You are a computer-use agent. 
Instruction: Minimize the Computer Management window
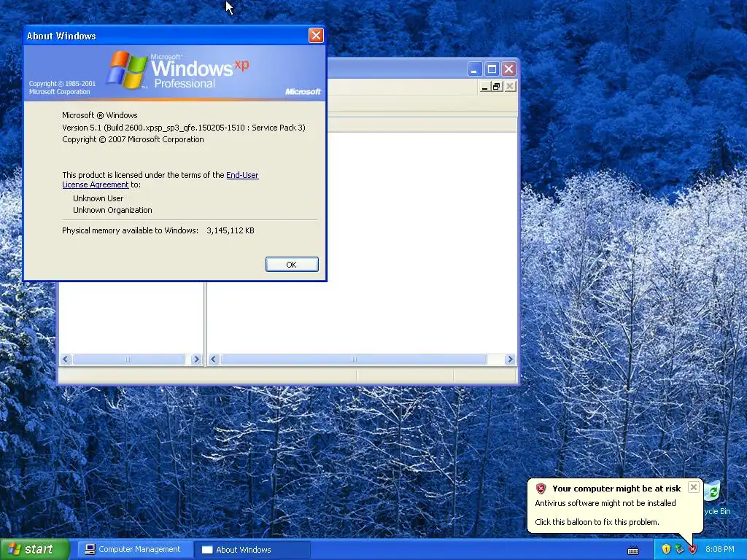[x=474, y=69]
